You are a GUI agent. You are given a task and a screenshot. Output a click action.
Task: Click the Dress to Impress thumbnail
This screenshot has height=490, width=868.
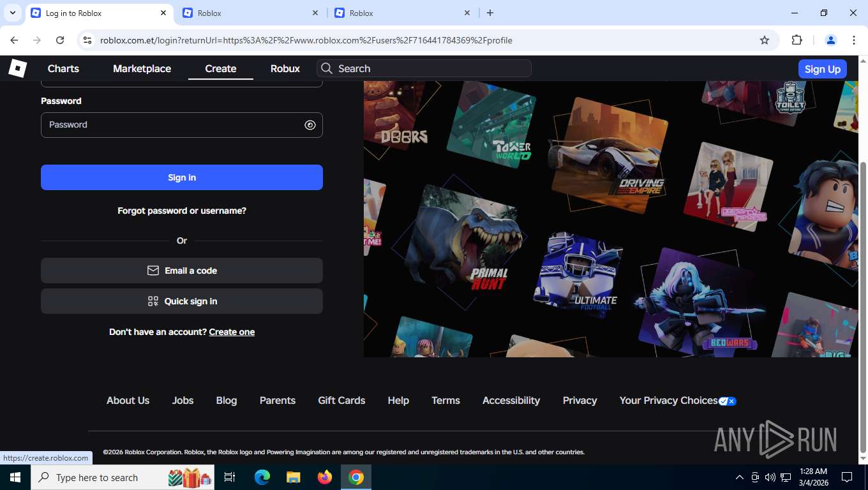[728, 187]
